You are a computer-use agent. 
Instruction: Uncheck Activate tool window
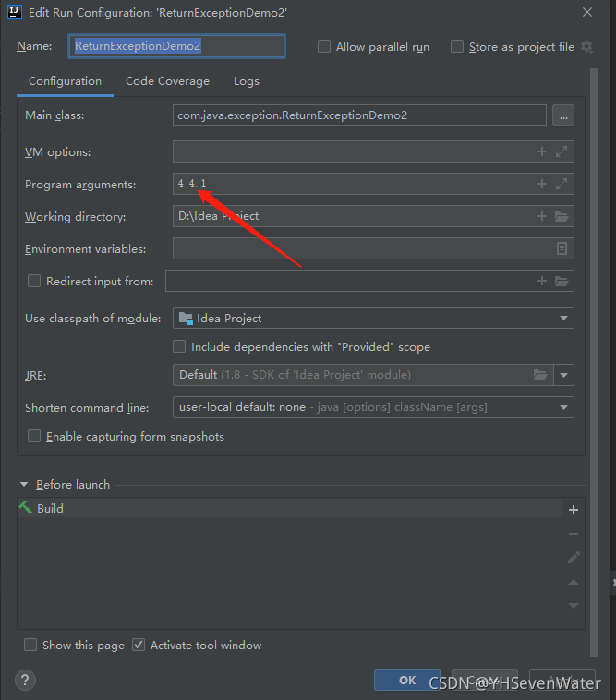tap(139, 645)
